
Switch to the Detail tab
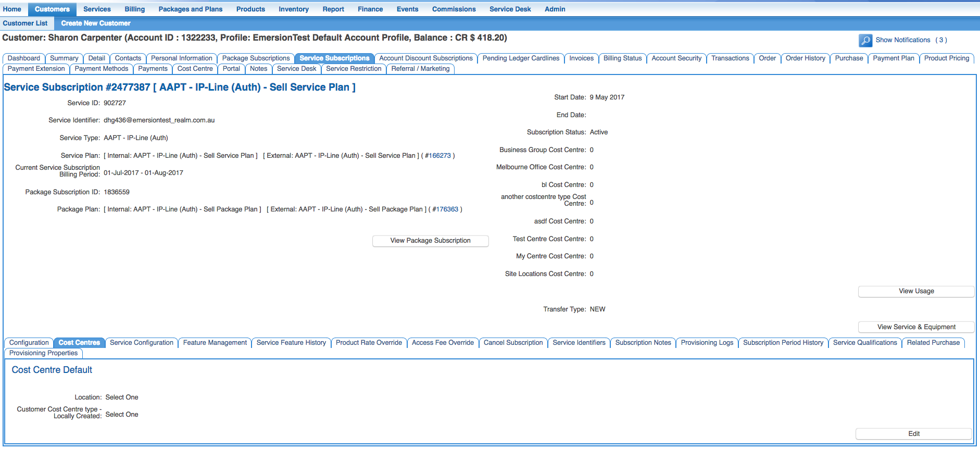[x=97, y=58]
